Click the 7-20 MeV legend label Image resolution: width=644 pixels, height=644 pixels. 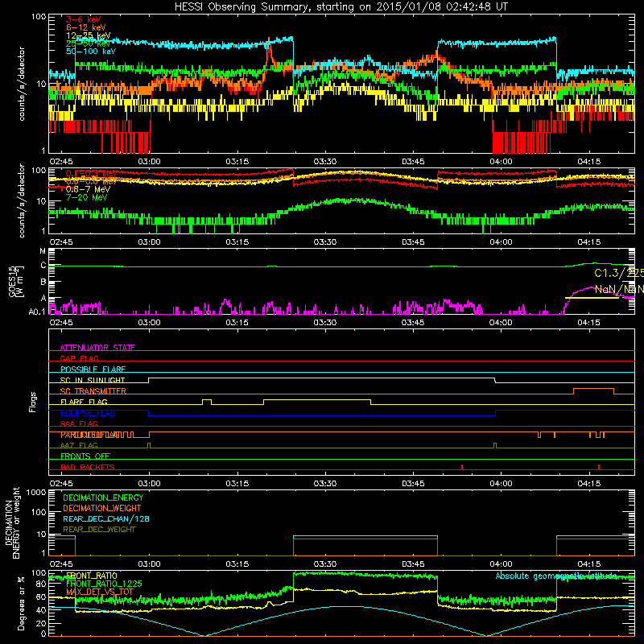pos(86,197)
